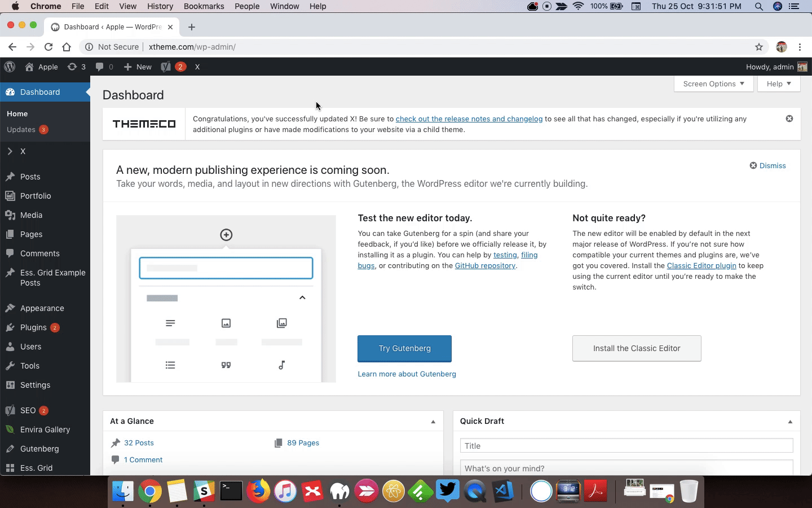
Task: Install the Classic Editor button
Action: coord(637,348)
